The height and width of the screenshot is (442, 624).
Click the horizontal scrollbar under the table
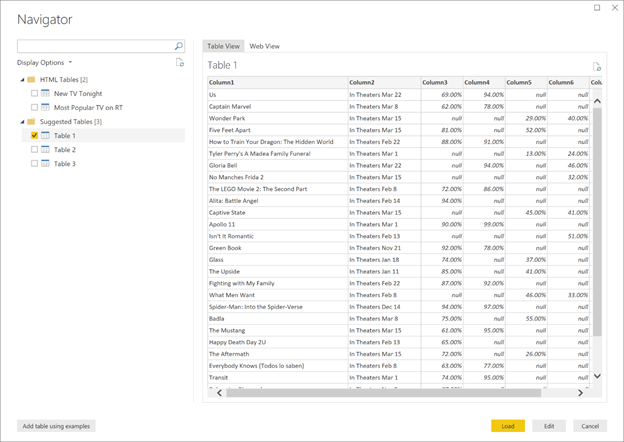coord(400,393)
